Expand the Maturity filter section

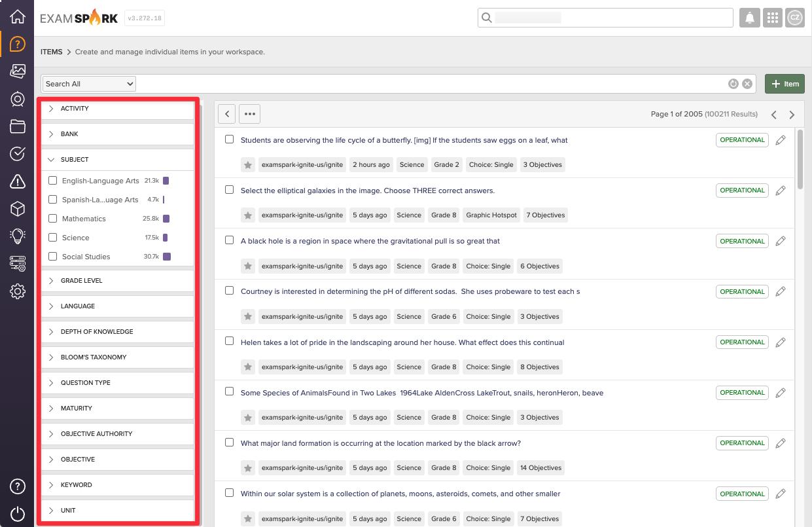click(118, 409)
